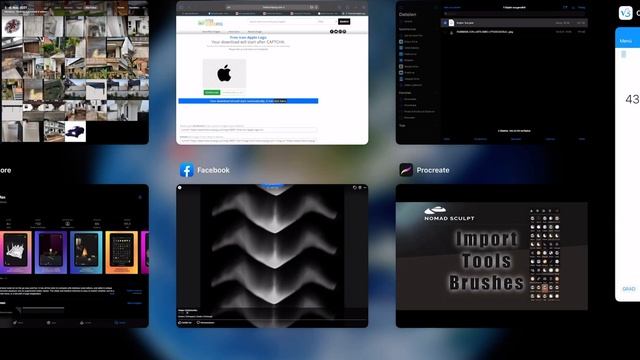Screen dimensions: 640x360
Task: Open the Procreate card showing Nomad Sculpt
Action: [x=491, y=256]
